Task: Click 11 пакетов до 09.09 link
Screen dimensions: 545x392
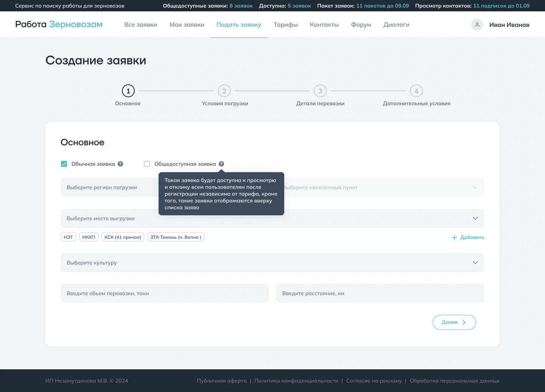Action: pos(383,6)
